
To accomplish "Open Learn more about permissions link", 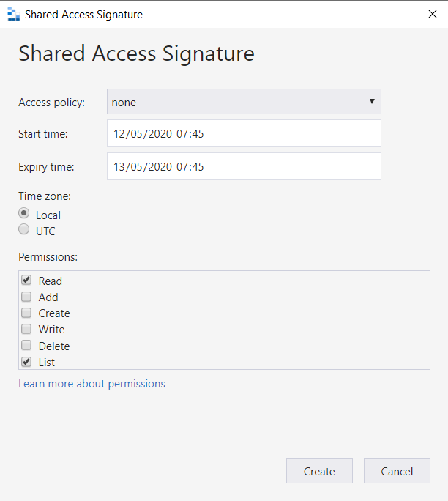I will click(x=92, y=384).
